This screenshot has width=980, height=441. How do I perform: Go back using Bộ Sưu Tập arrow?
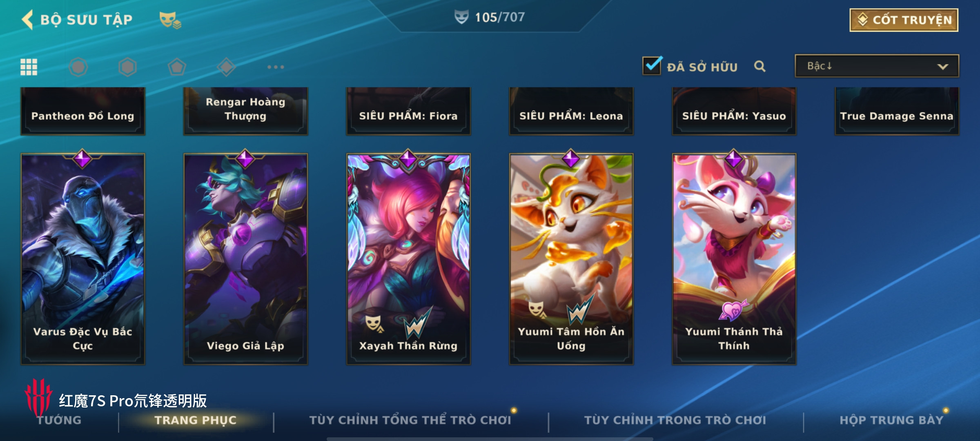[27, 20]
